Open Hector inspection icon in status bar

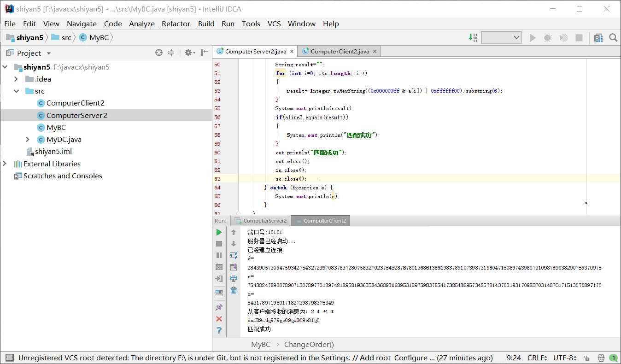601,358
